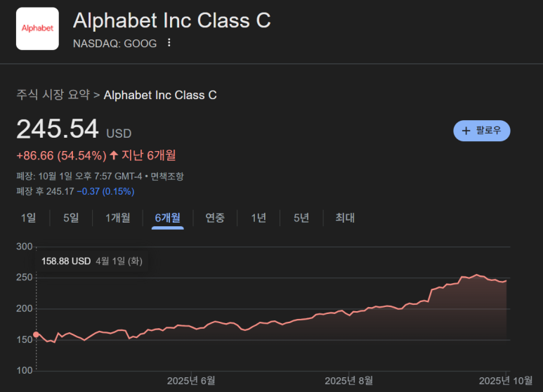Show the 5년 chart range
Screen dimensions: 543x392
(301, 218)
